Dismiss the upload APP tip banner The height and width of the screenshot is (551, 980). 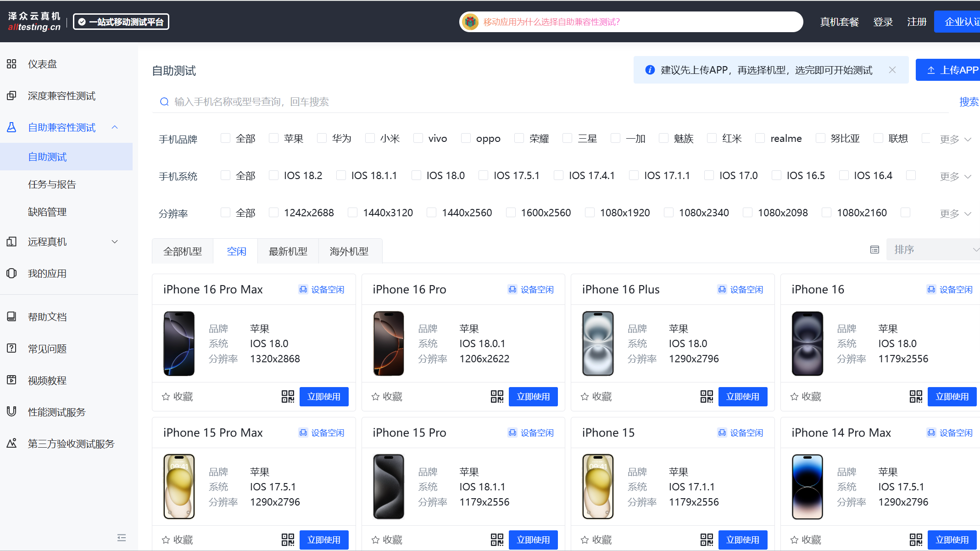point(892,70)
